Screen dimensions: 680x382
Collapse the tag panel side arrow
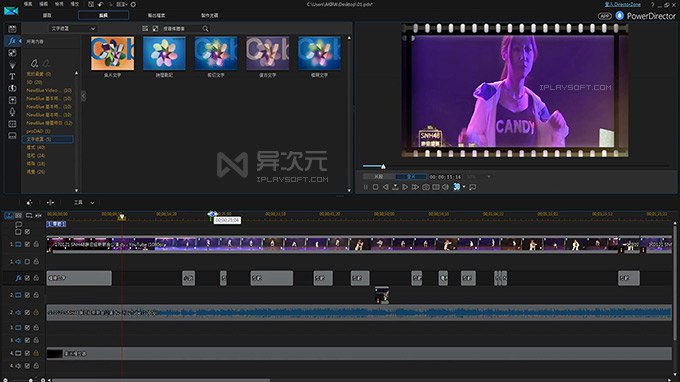pos(83,96)
